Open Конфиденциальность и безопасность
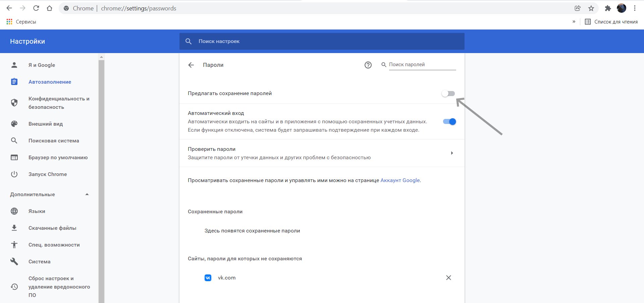This screenshot has height=303, width=644. [59, 103]
